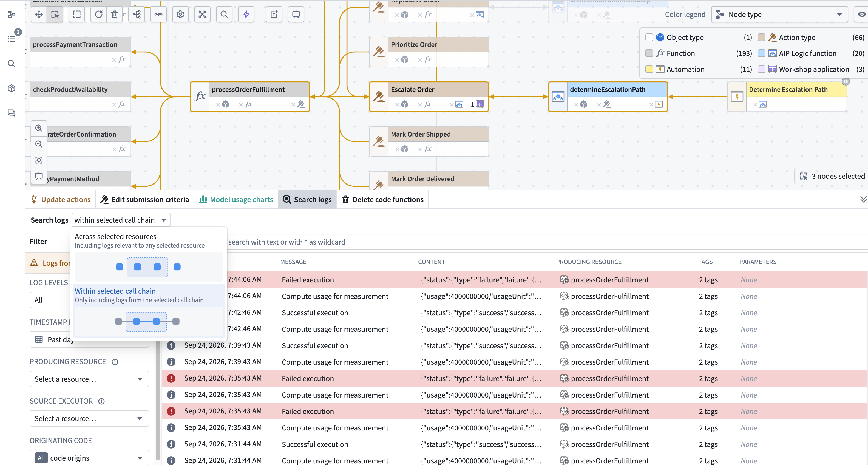Choose Within selected call chain option

pyautogui.click(x=149, y=310)
